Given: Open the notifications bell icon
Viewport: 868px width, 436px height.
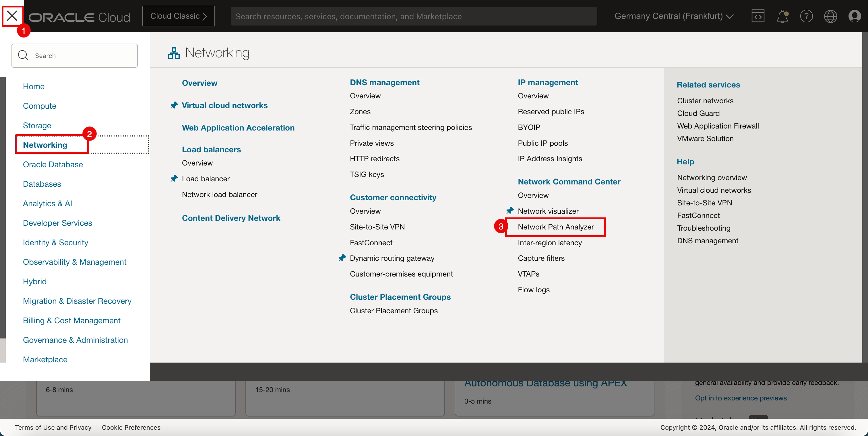Looking at the screenshot, I should click(x=782, y=16).
